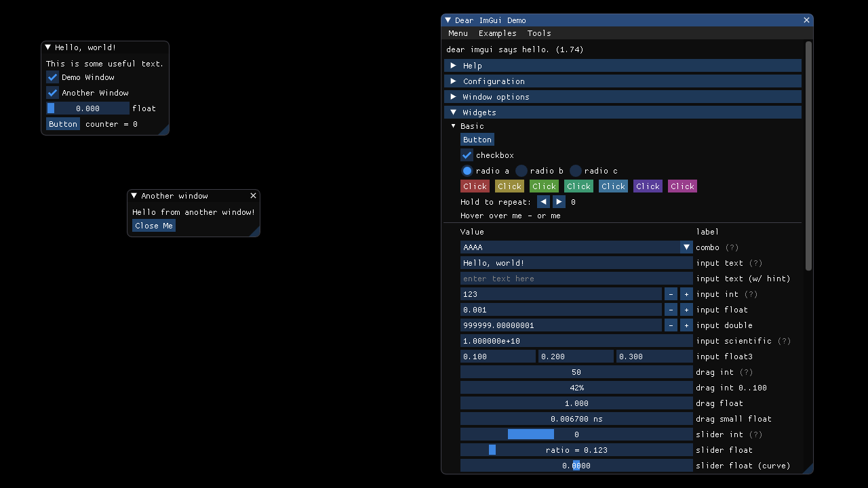Image resolution: width=868 pixels, height=488 pixels.
Task: Click the pink Click button
Action: coord(682,186)
